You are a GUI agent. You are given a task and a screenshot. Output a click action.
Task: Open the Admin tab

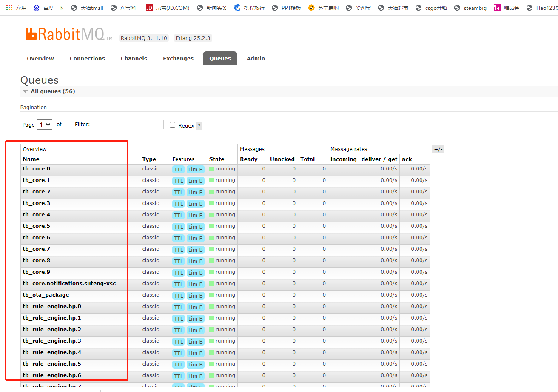pos(255,58)
